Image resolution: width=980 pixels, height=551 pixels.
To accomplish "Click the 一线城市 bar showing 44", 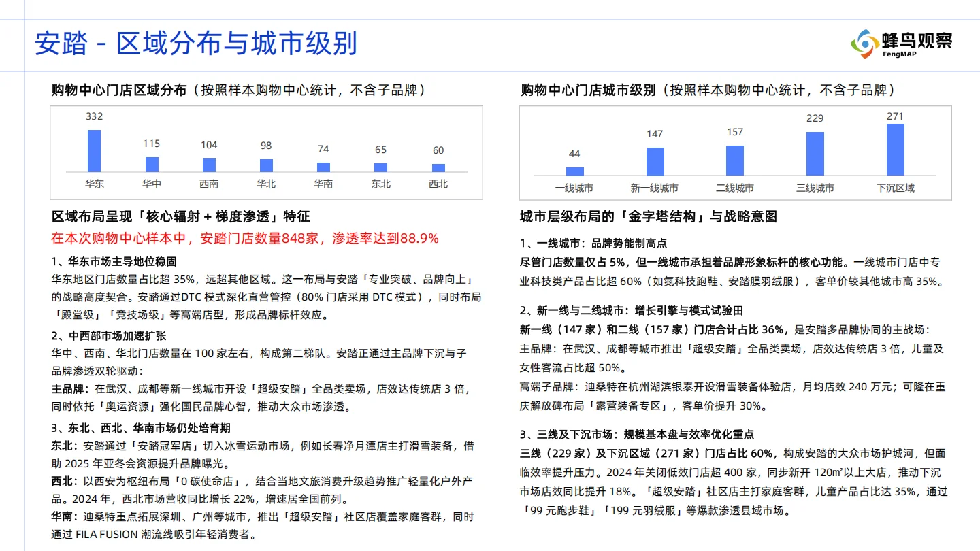I will click(x=575, y=171).
